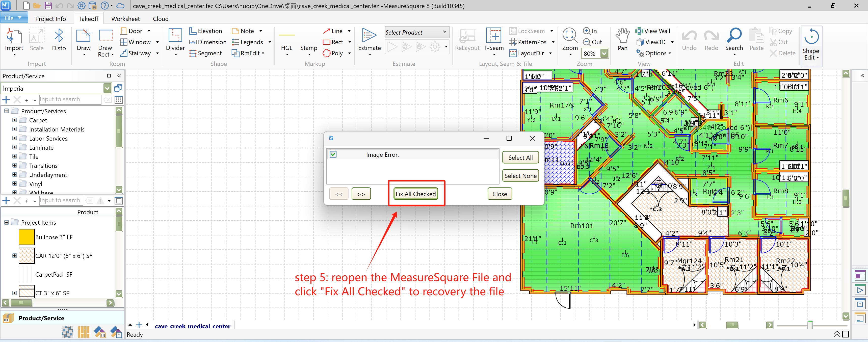This screenshot has width=868, height=342.
Task: Click the Bullnose yellow color swatch
Action: [27, 237]
